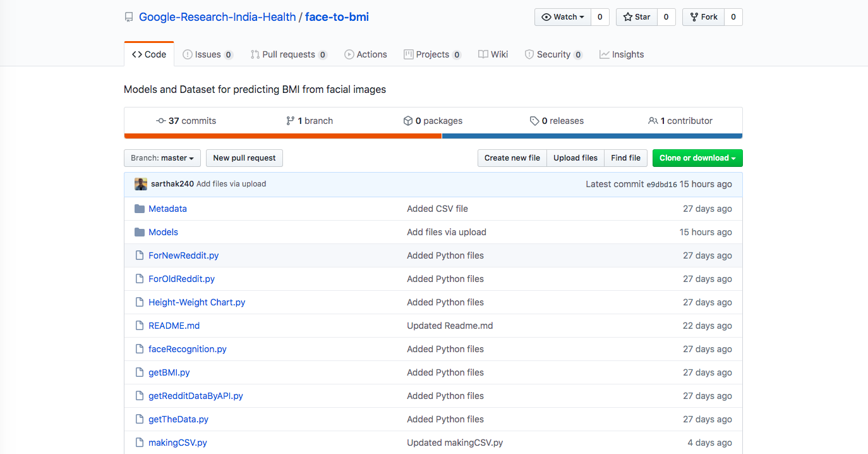Open the Watch dropdown
The image size is (868, 454).
click(x=563, y=17)
